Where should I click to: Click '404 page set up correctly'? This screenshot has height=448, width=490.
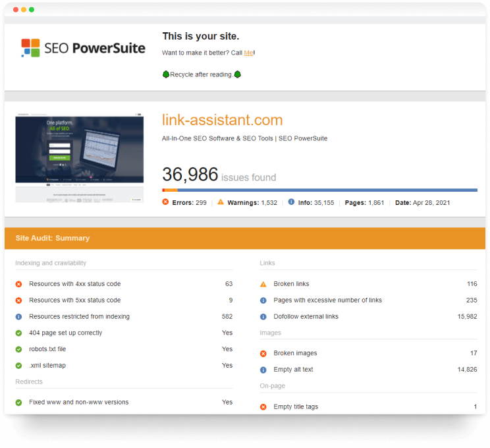click(66, 333)
